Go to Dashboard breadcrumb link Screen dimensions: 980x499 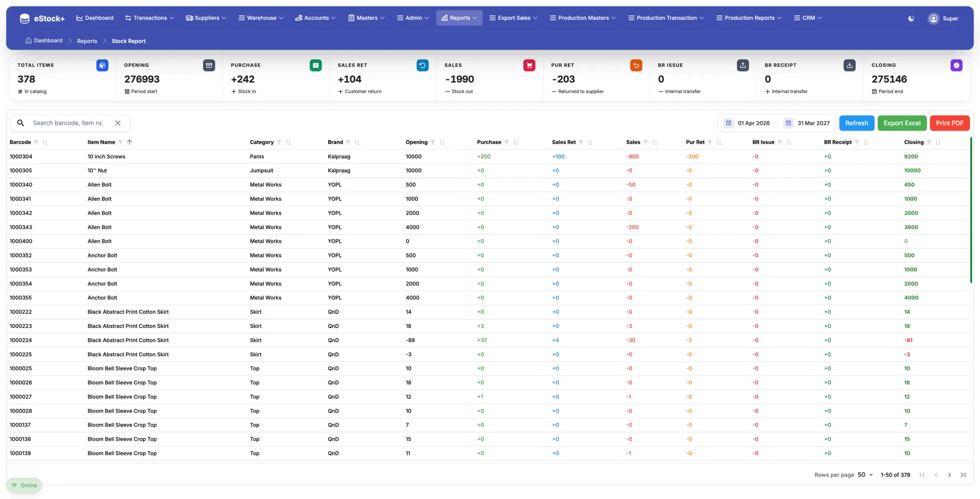pos(48,41)
